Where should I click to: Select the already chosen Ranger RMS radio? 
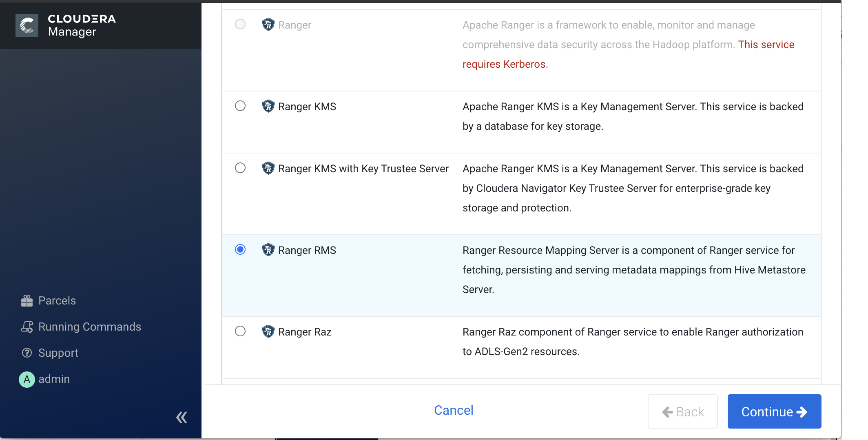coord(240,249)
